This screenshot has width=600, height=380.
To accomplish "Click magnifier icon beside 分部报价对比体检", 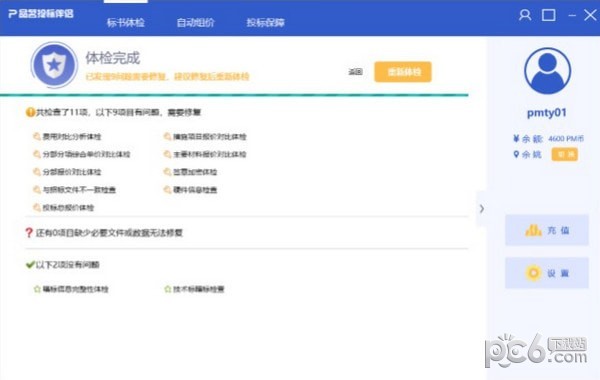I will click(37, 172).
